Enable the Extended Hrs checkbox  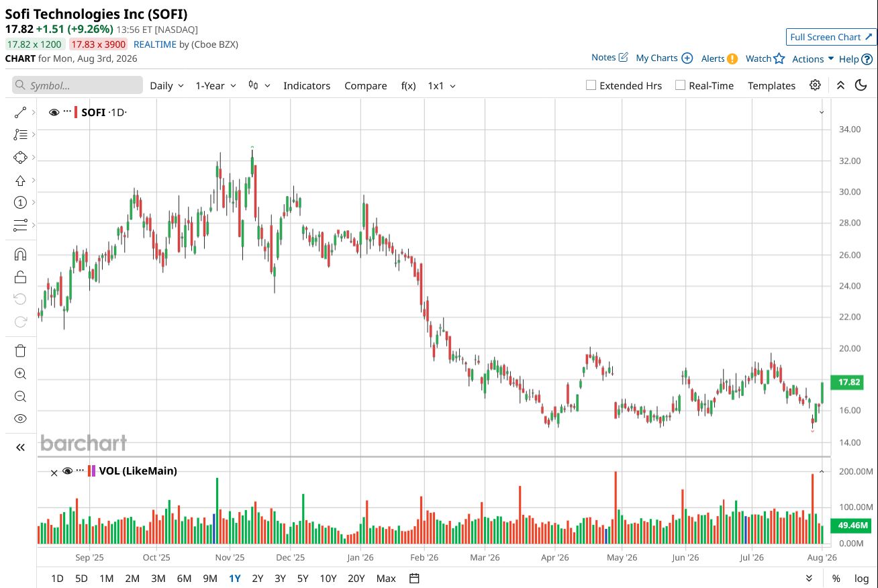591,85
